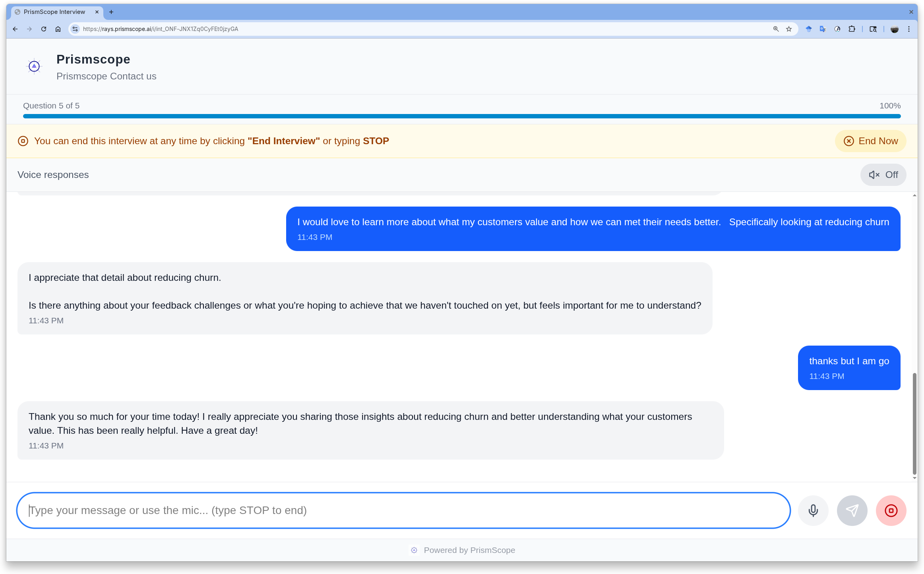Open the blue shield extension icon

click(809, 29)
